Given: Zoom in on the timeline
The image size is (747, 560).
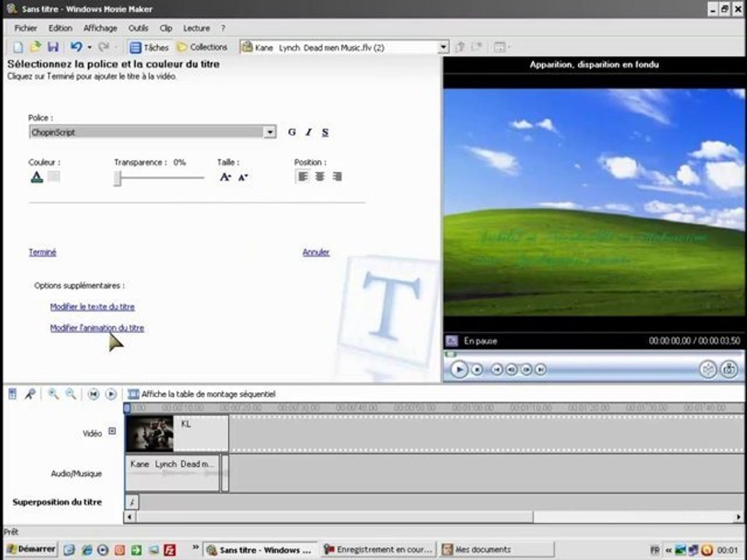Looking at the screenshot, I should click(54, 394).
